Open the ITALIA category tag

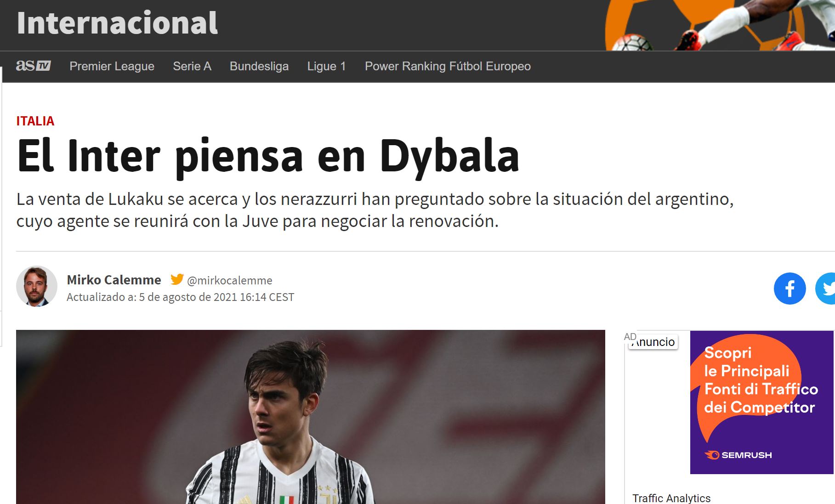point(35,121)
